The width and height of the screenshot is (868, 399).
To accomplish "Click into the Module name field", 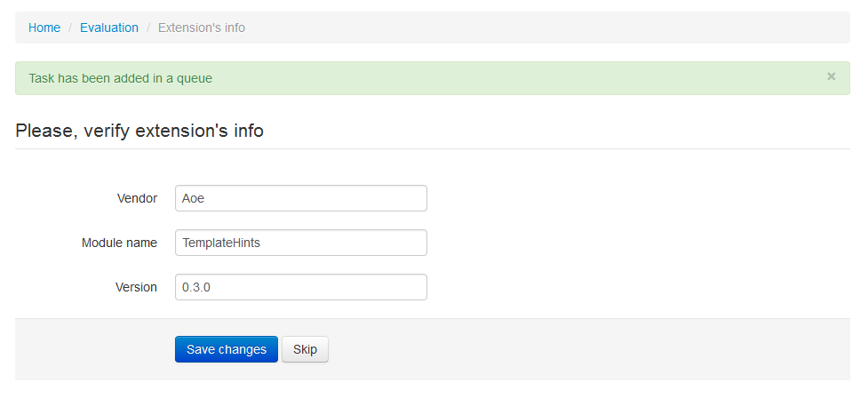I will (301, 243).
